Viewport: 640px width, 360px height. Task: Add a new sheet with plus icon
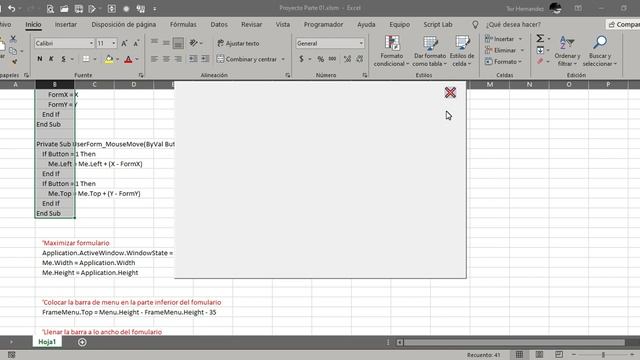[82, 342]
